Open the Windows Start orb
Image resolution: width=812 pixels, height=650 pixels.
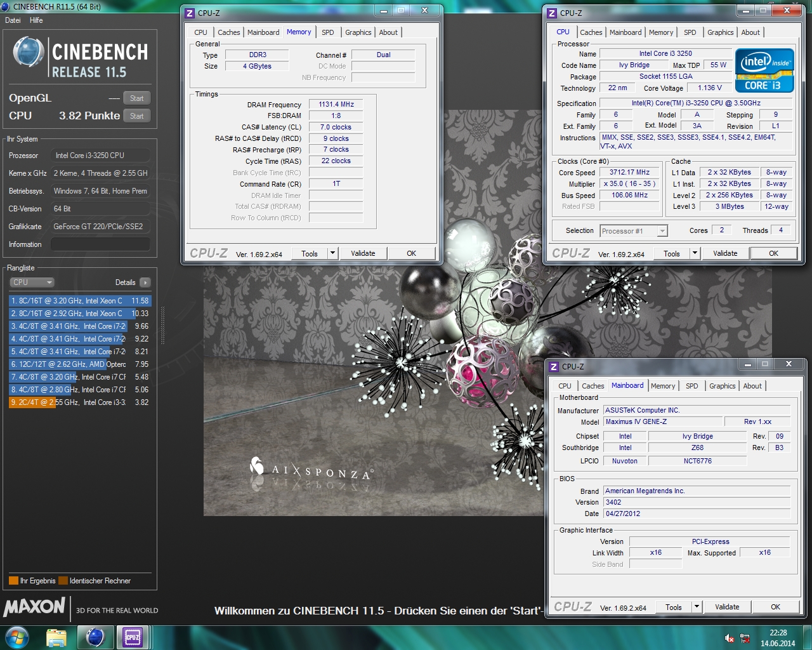(x=17, y=637)
